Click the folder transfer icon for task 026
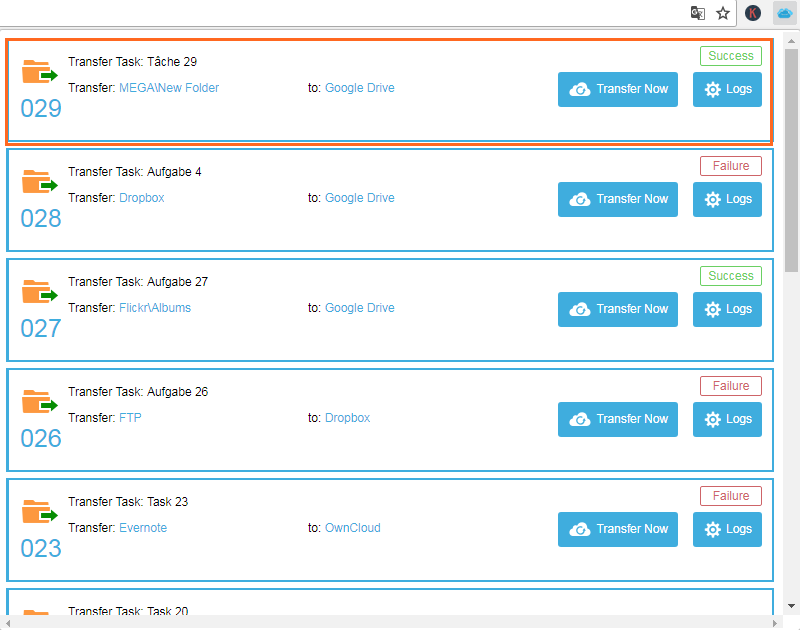Screen dimensions: 800x630 pyautogui.click(x=40, y=404)
